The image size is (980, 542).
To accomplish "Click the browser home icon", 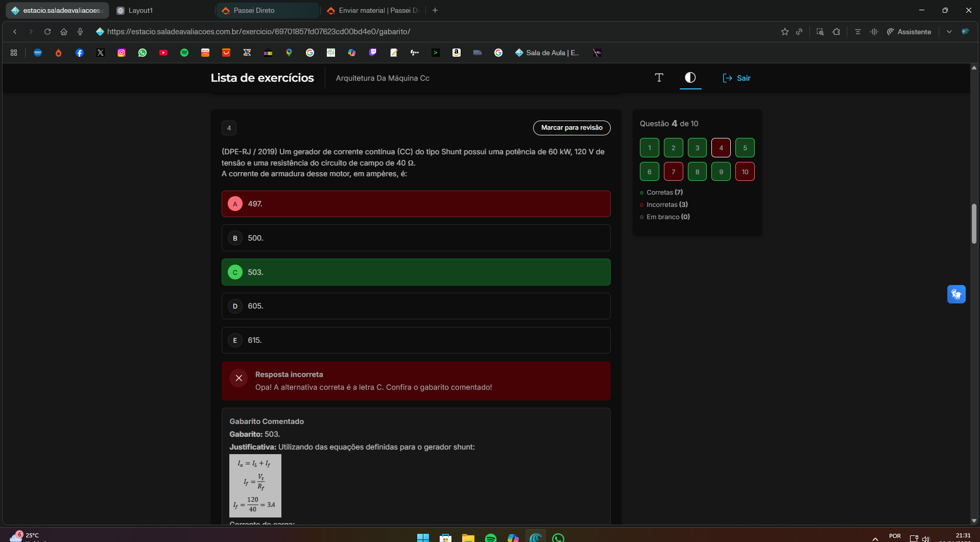I will click(64, 32).
